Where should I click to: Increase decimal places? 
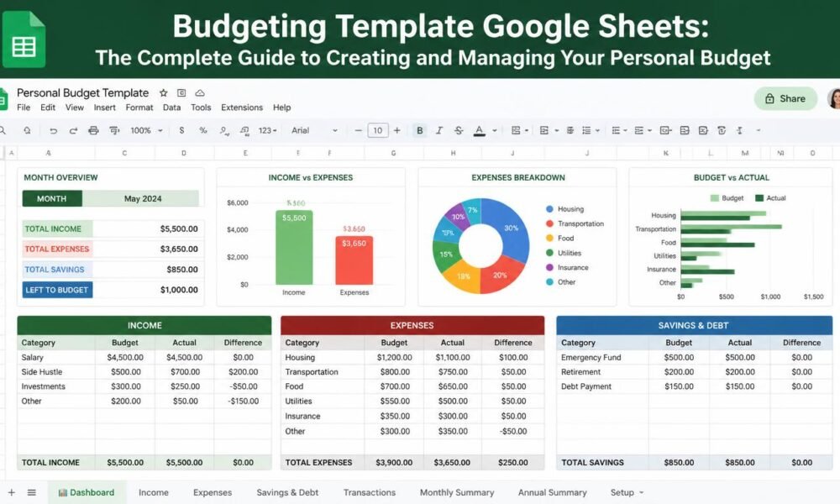[x=244, y=130]
